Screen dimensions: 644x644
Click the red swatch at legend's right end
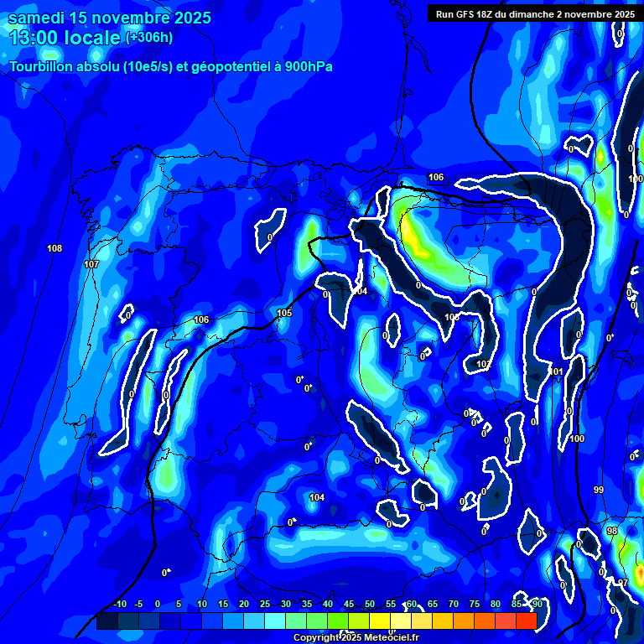pyautogui.click(x=526, y=621)
